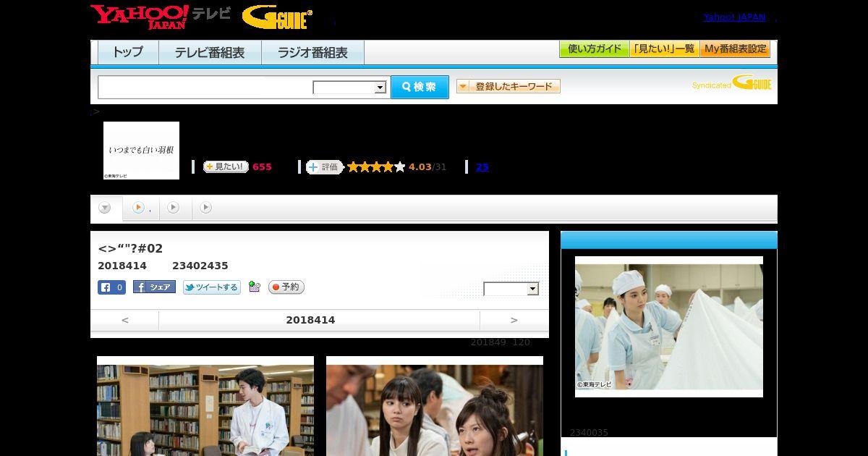Select the fourth tab with gray play arrow
Viewport: 868px width, 456px height.
tap(205, 208)
